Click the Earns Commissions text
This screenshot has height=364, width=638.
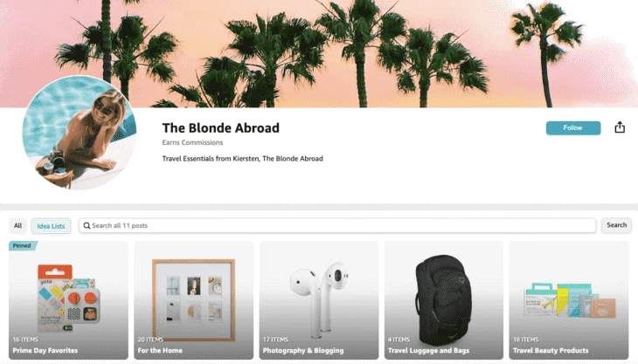(x=192, y=142)
